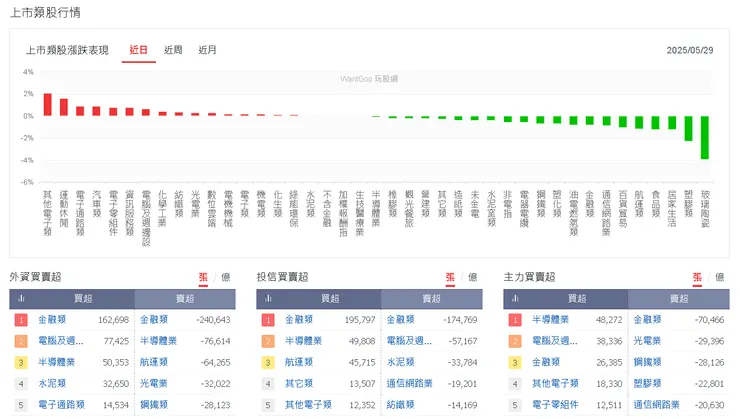
Task: Open 其他電子類 link with 18,330 in 主力買超
Action: (x=555, y=384)
